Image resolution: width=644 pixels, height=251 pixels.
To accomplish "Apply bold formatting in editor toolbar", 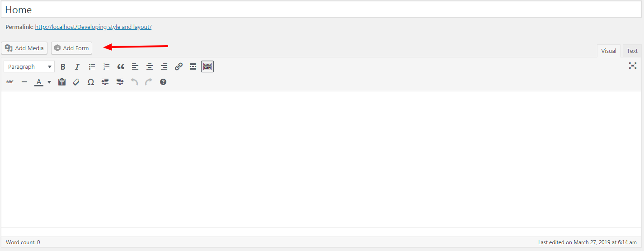I will (x=63, y=66).
